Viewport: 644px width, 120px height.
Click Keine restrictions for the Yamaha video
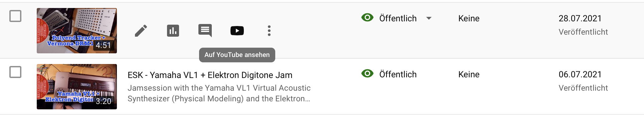tap(469, 74)
